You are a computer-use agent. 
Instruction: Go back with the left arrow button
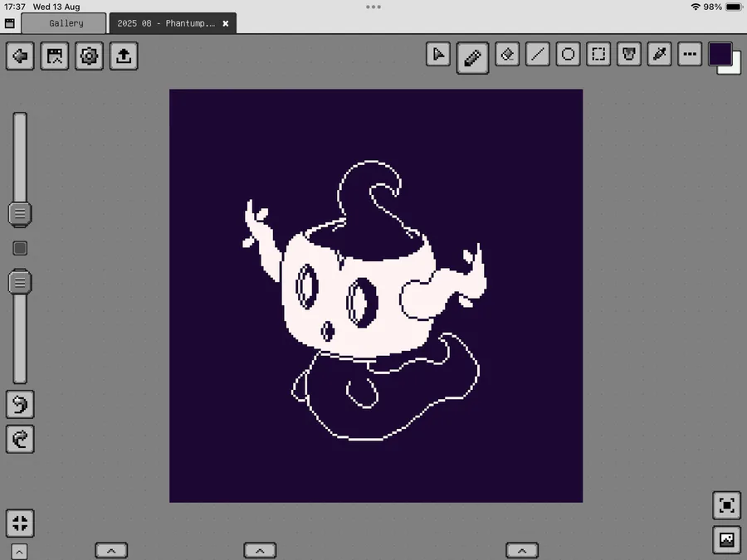20,56
